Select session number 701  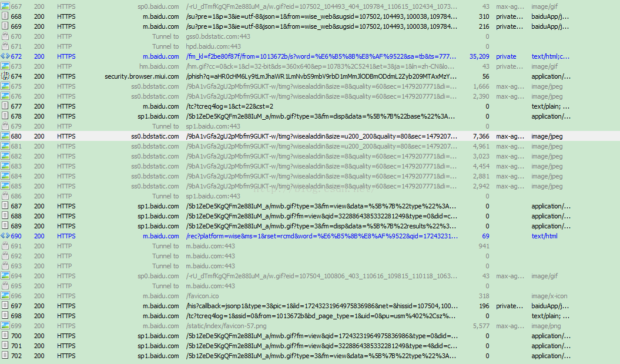point(16,346)
